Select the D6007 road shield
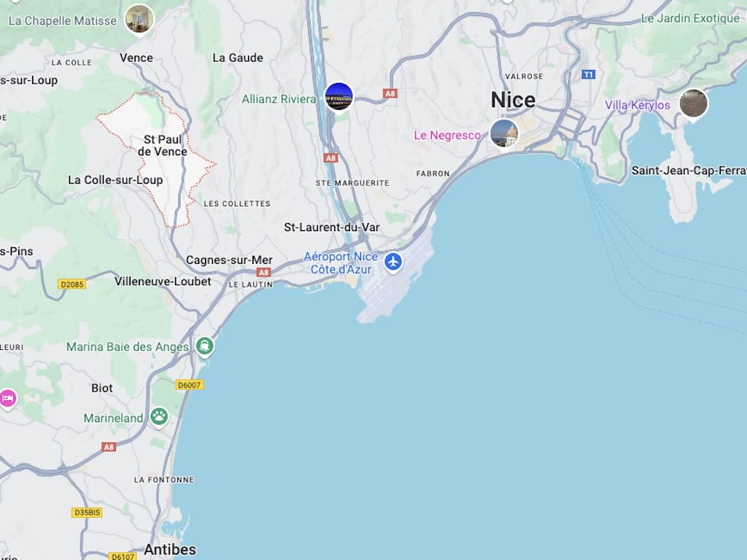The image size is (747, 560). [190, 384]
